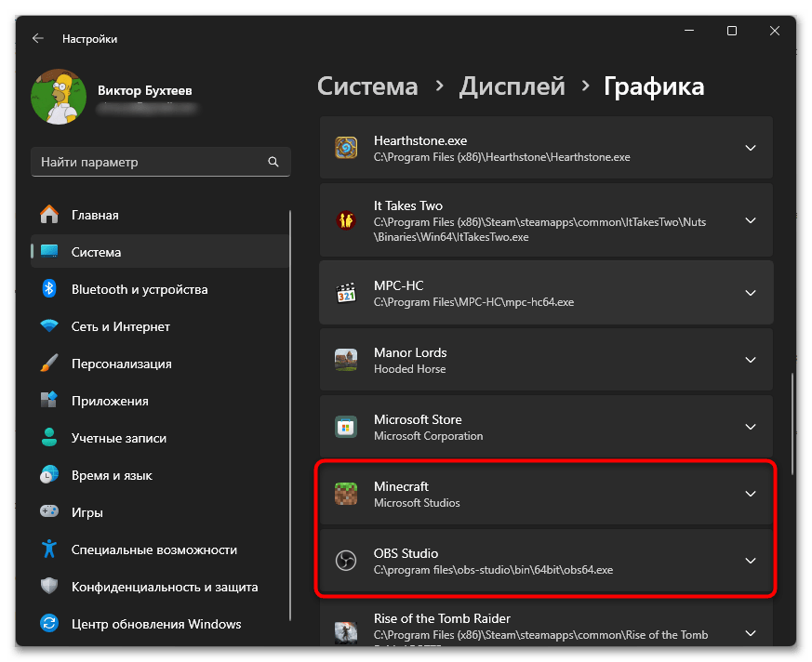Open the Windows Update refresh icon

pos(49,623)
